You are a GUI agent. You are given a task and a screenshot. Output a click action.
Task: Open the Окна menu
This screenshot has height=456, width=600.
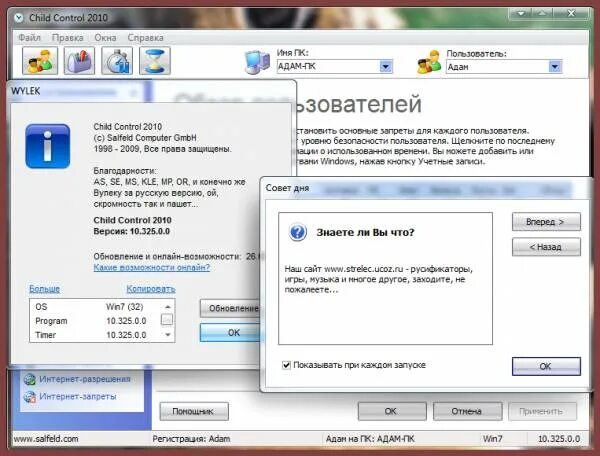[x=105, y=37]
